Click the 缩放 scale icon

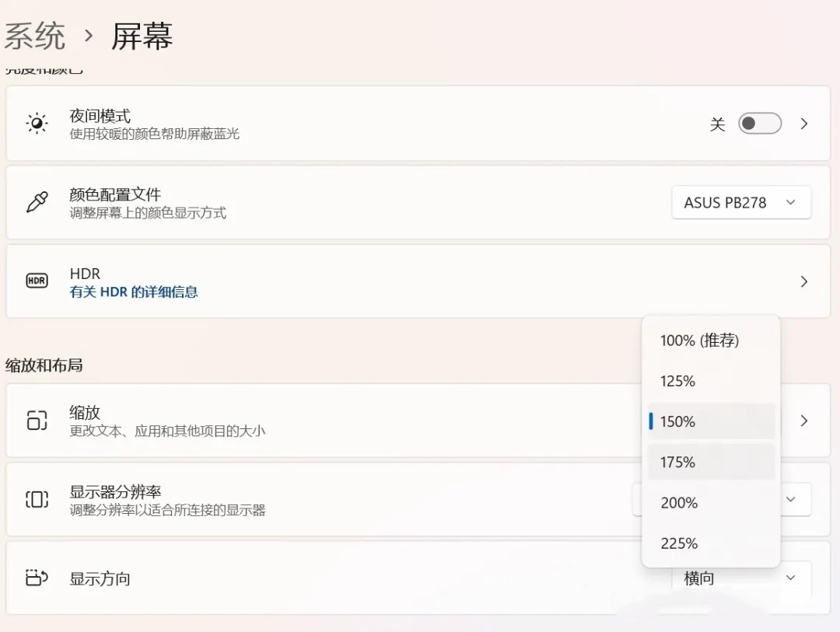coord(37,421)
